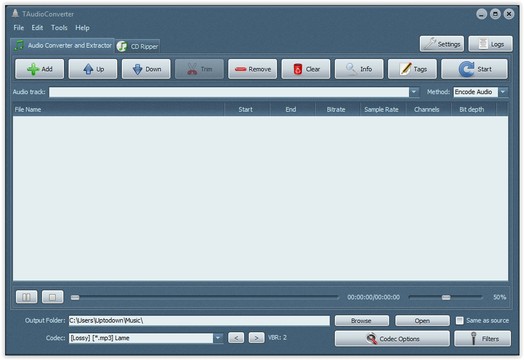Open Settings with the wrench button
Image resolution: width=524 pixels, height=360 pixels.
point(442,44)
